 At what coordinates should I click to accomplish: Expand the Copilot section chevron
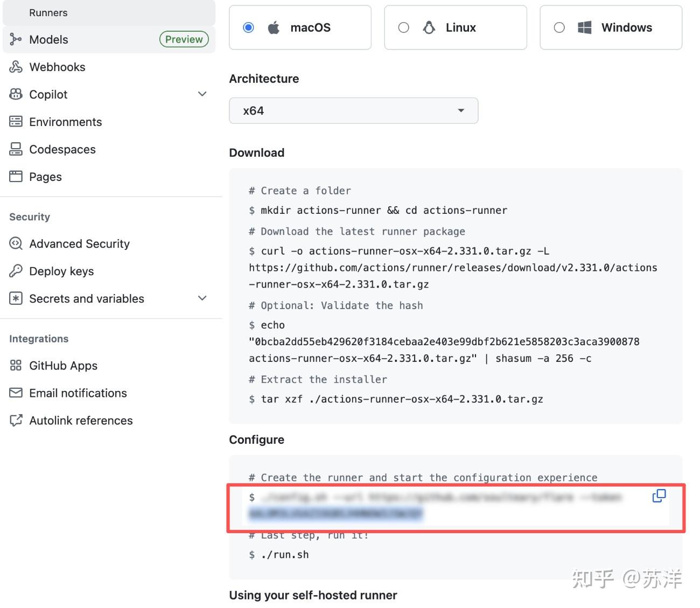click(202, 94)
